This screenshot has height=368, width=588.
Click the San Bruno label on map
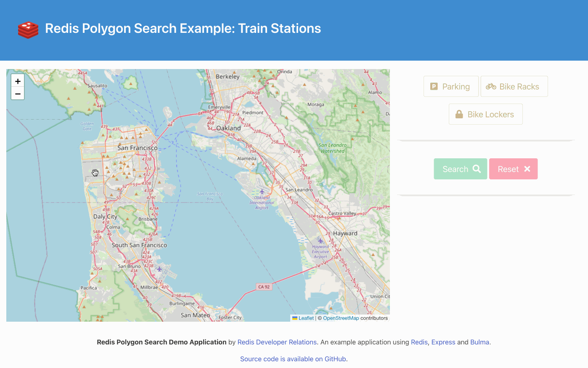point(129,266)
